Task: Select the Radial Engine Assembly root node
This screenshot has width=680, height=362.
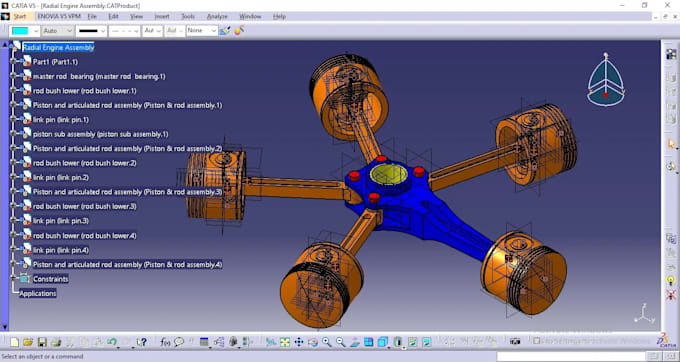Action: click(x=58, y=47)
